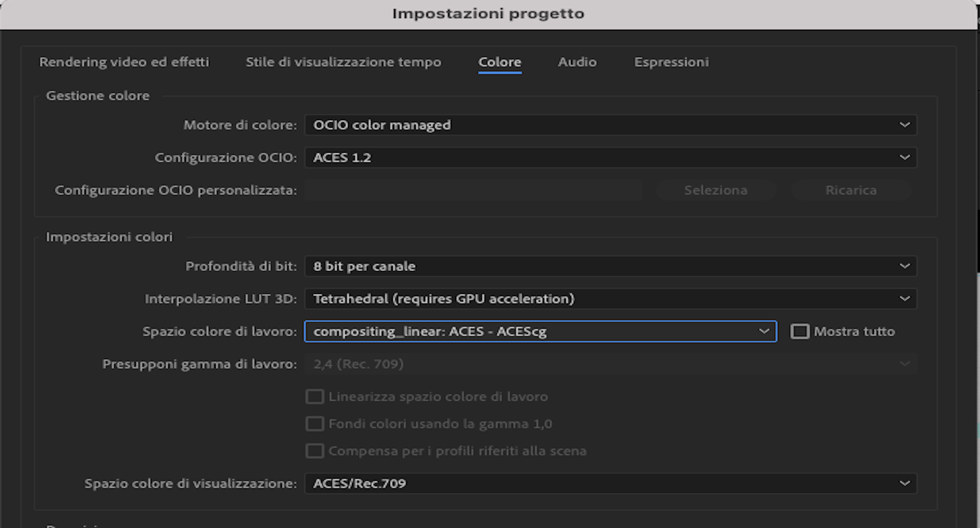Image resolution: width=980 pixels, height=528 pixels.
Task: Click the chevron next to ACES/Rec.709
Action: [906, 483]
